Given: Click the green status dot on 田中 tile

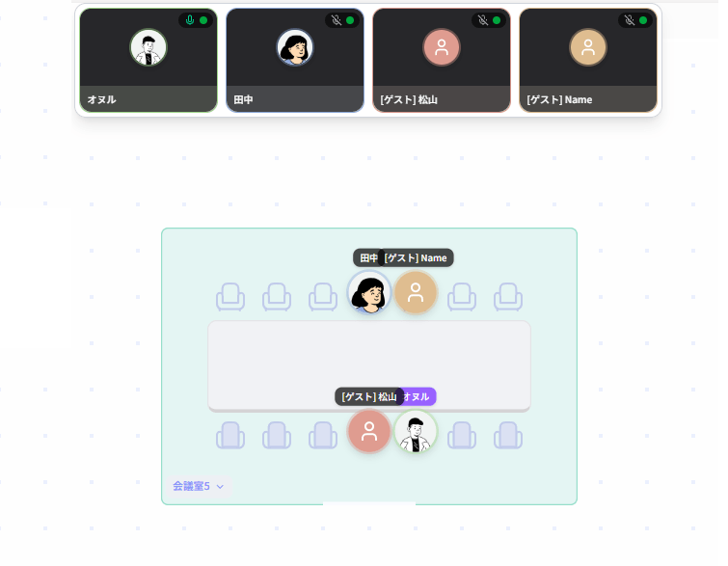Looking at the screenshot, I should point(350,20).
